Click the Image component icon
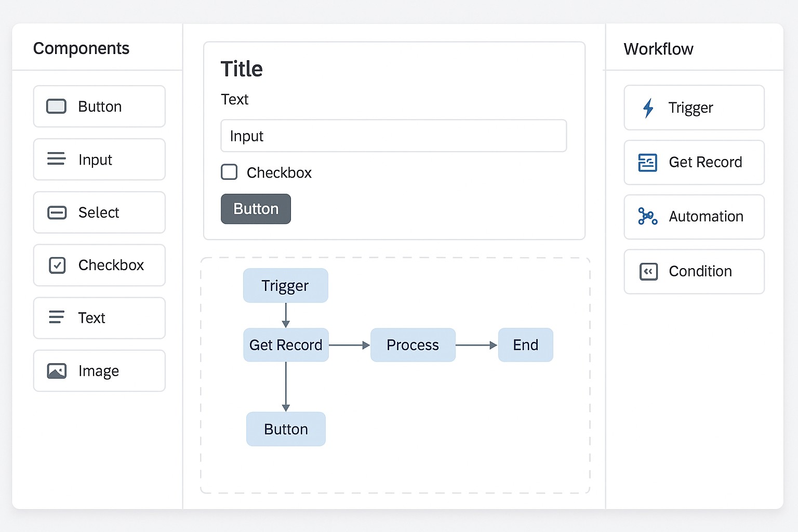This screenshot has width=798, height=532. pos(56,370)
